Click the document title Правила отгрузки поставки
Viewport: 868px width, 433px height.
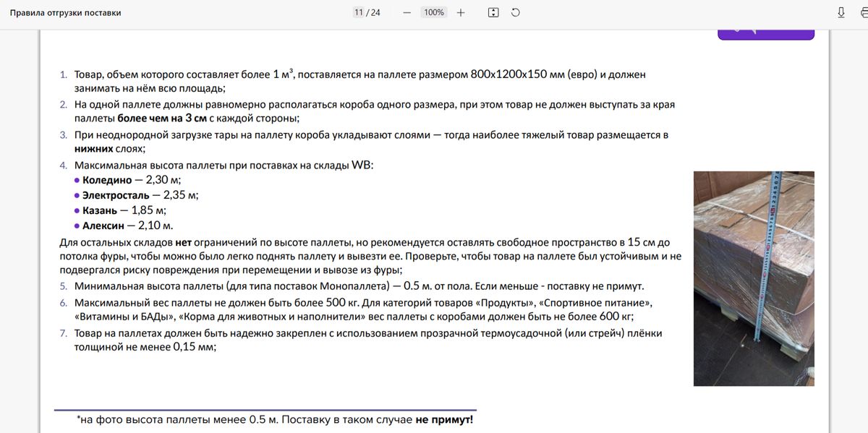(x=65, y=13)
